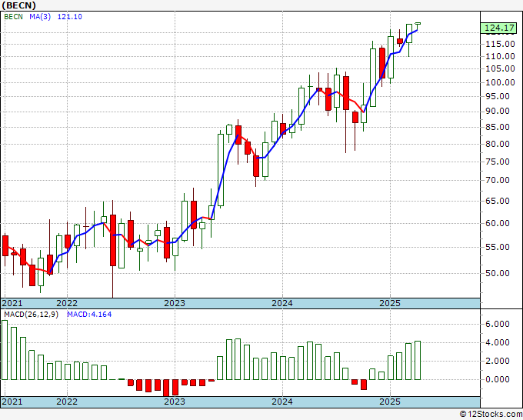
Task: Click 2023 on the MACD timeline
Action: (x=175, y=402)
